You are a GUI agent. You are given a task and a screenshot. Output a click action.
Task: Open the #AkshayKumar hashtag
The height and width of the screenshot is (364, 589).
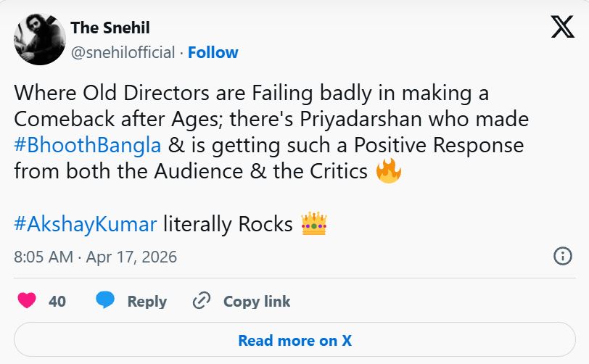pyautogui.click(x=86, y=225)
